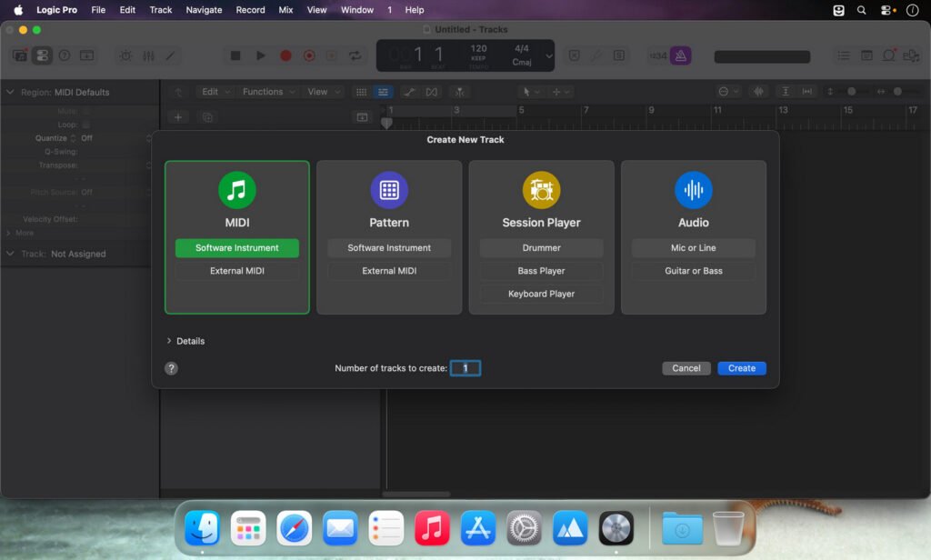931x560 pixels.
Task: Open the Mixer from the toolbar
Action: 148,55
